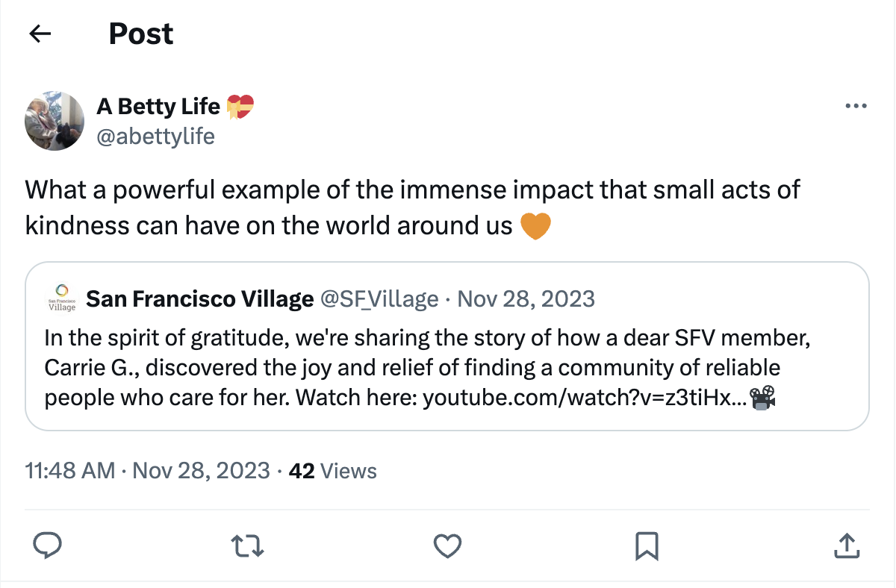Click the Post header title
The width and height of the screenshot is (896, 588).
[x=140, y=33]
